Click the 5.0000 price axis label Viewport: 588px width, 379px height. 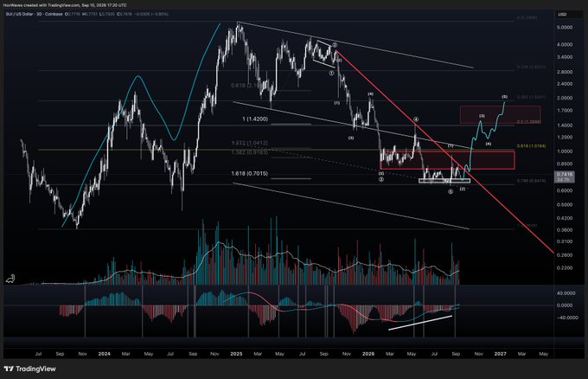[565, 28]
